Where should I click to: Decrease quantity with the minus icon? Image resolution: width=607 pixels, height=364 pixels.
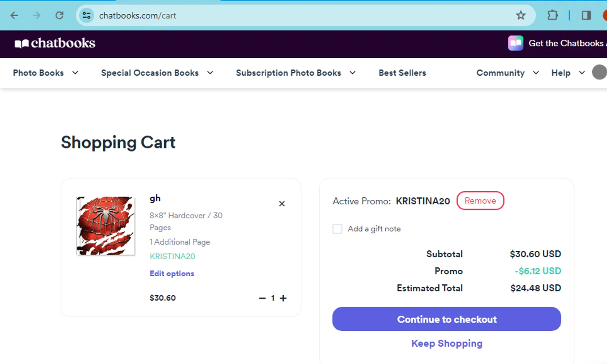[x=262, y=298]
